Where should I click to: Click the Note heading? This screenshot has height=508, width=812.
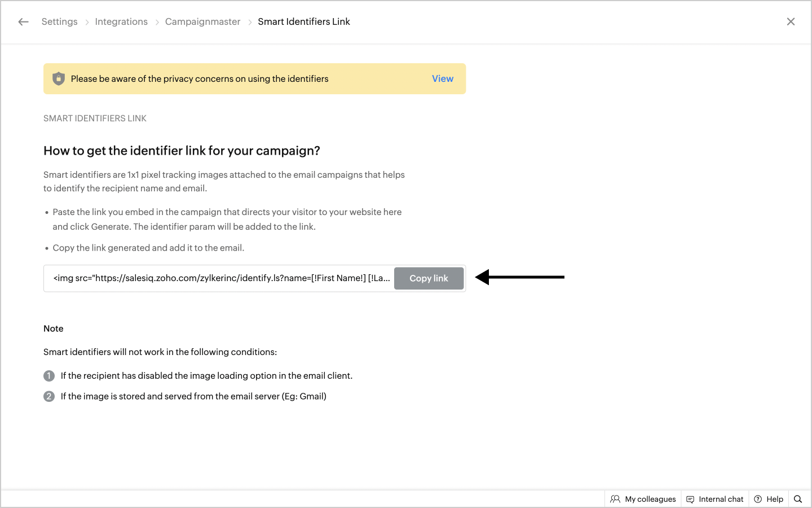tap(54, 329)
